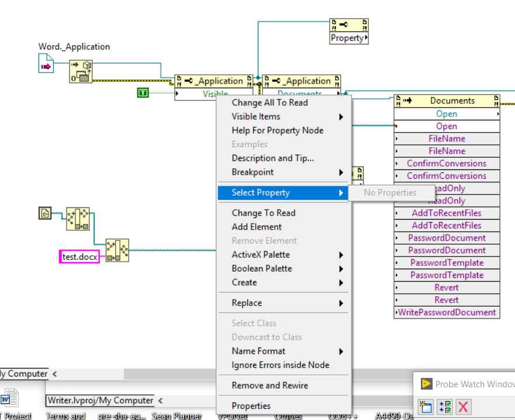Image resolution: width=515 pixels, height=420 pixels.
Task: Select the Automation Open node icon
Action: (81, 71)
